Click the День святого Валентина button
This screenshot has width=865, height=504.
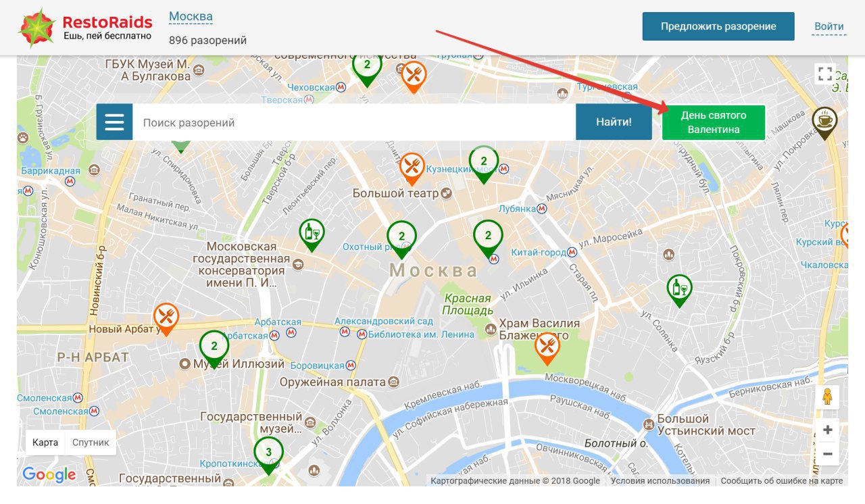click(714, 122)
